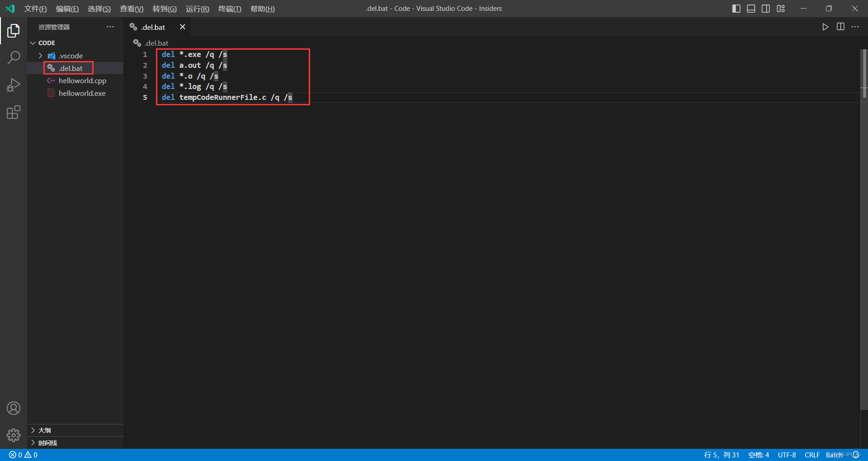This screenshot has height=461, width=868.
Task: Toggle the bottom panel layout icon
Action: (751, 9)
